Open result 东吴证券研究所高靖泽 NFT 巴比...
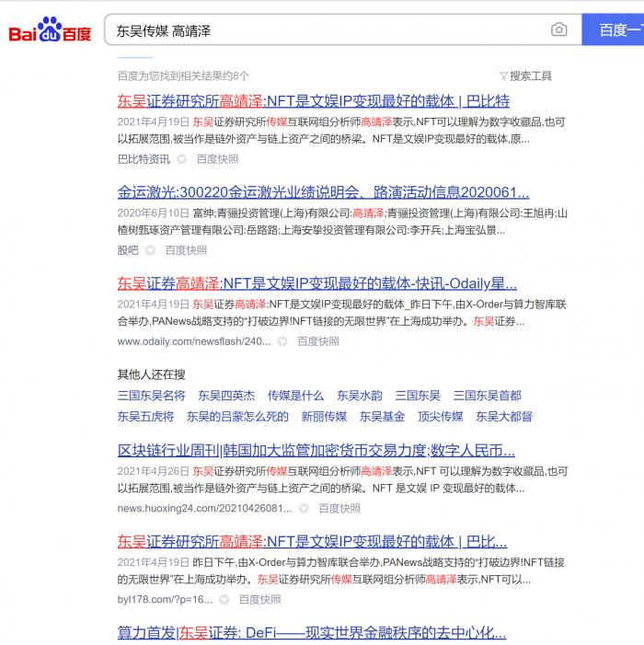The width and height of the screenshot is (644, 645). click(312, 542)
